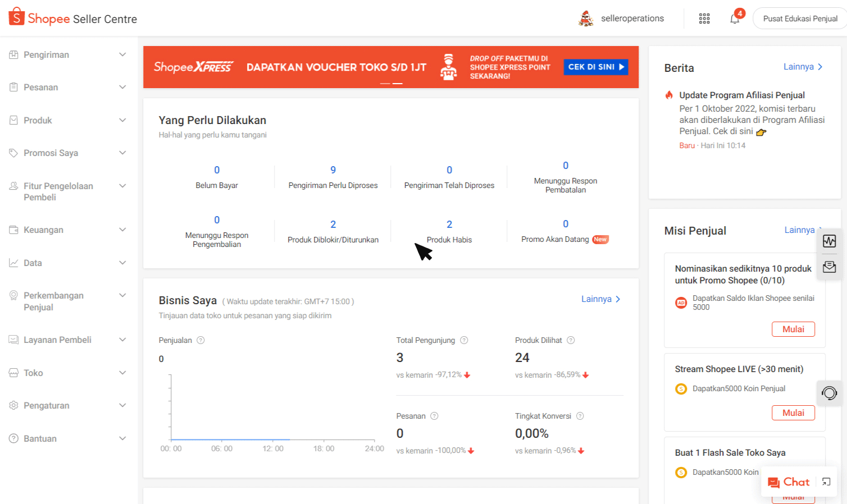Click the CEK DI SINI banner button
Screen dimensions: 847x504
click(x=595, y=67)
